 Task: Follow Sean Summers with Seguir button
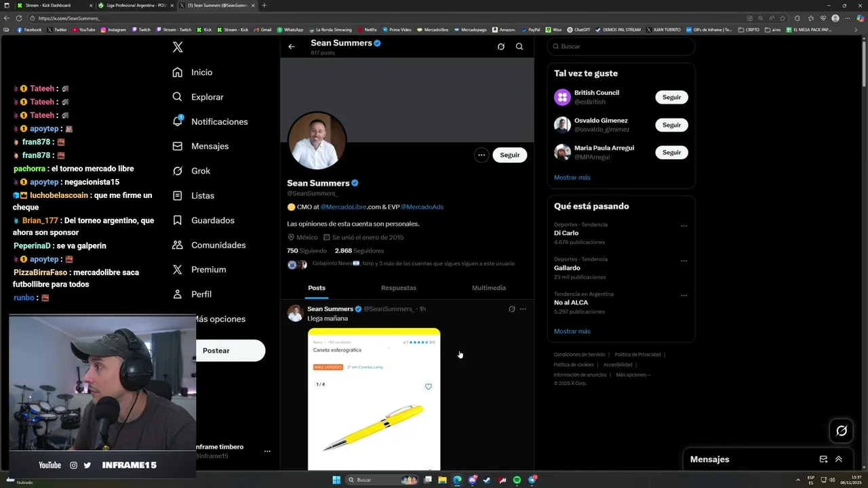point(510,155)
